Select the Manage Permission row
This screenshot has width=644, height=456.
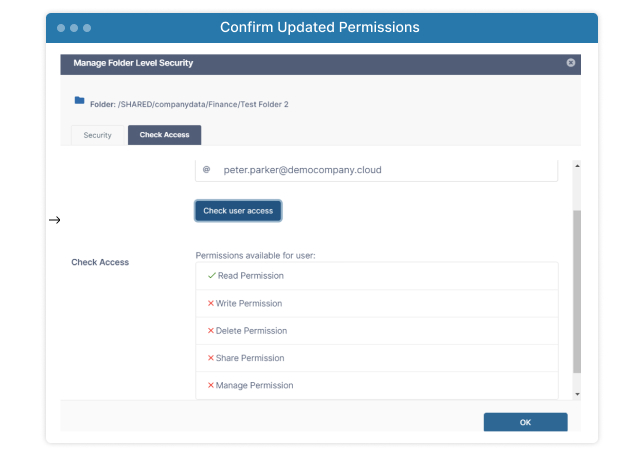click(x=377, y=385)
